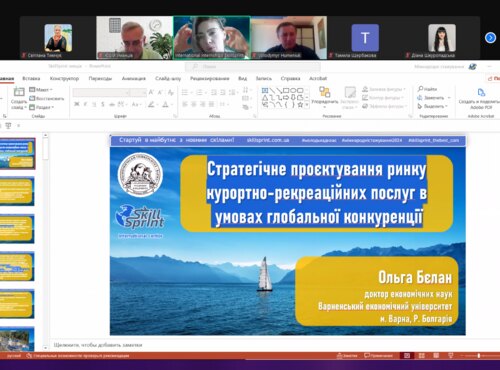Toggle Italic (К) formatting
Image resolution: width=500 pixels, height=370 pixels.
(85, 104)
